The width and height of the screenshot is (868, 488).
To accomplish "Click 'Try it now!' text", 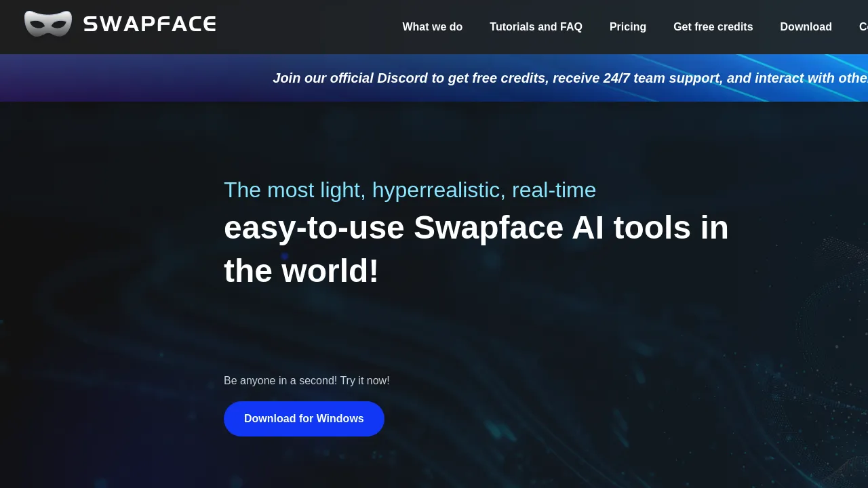I will pos(366,380).
